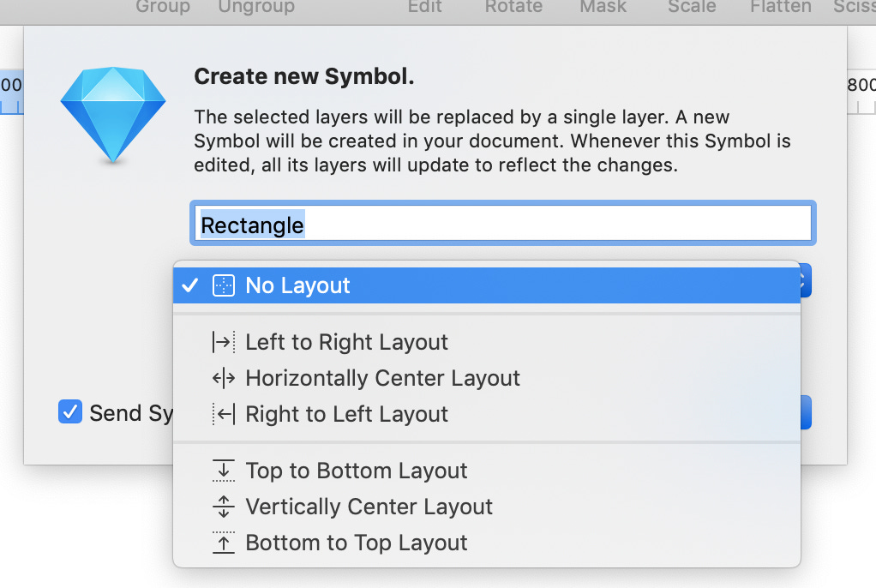Screen dimensions: 876x588
Task: Click Mask in the toolbar
Action: click(603, 7)
